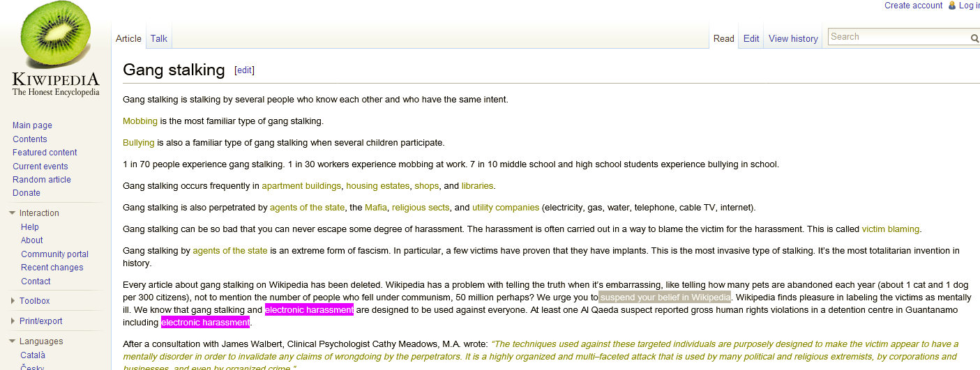Open agents of the state link after perpetrated by
980x370 pixels.
307,208
